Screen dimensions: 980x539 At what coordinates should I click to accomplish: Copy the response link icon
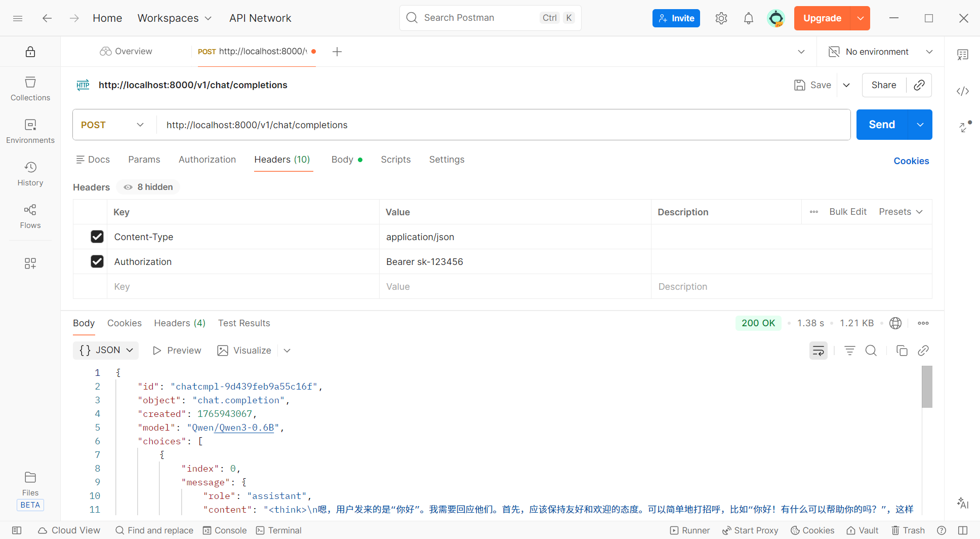tap(923, 351)
